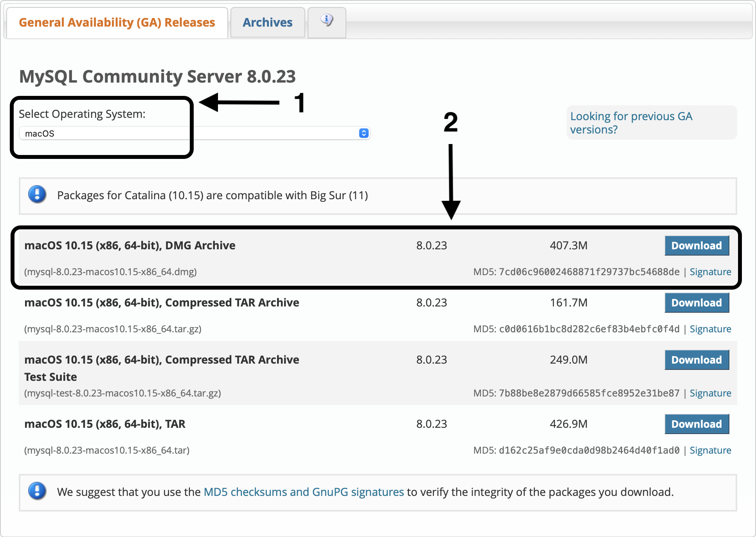Download the 249.0M TAR Test Suite
Image resolution: width=756 pixels, height=537 pixels.
697,360
